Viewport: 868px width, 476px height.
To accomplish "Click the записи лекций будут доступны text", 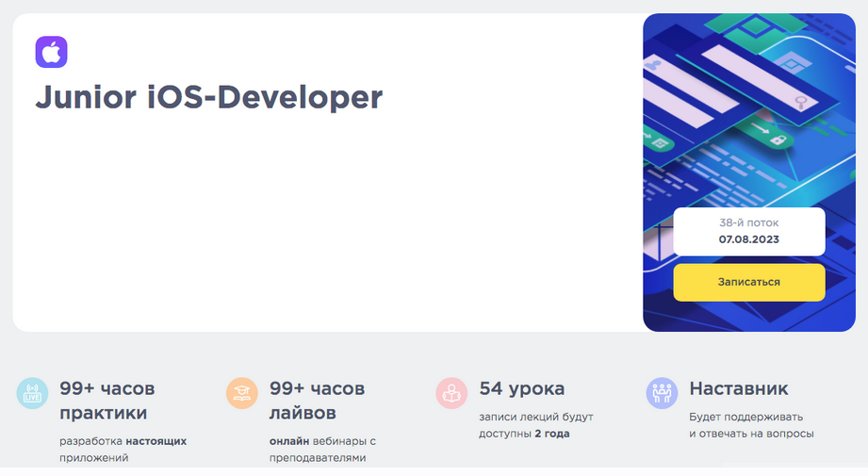I will [535, 425].
